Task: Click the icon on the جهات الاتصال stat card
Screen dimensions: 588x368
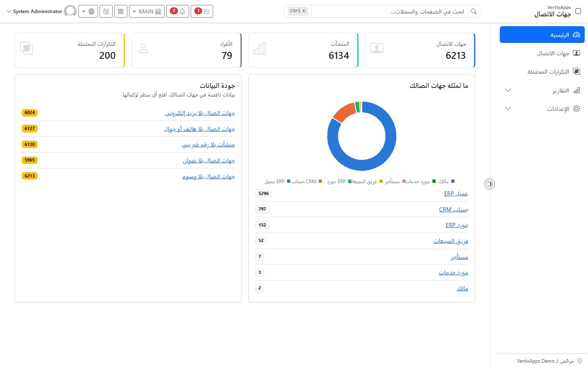Action: (x=377, y=48)
